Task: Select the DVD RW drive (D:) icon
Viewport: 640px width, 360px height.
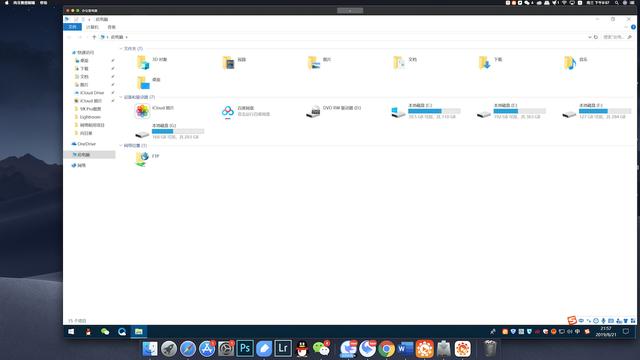Action: click(x=313, y=111)
